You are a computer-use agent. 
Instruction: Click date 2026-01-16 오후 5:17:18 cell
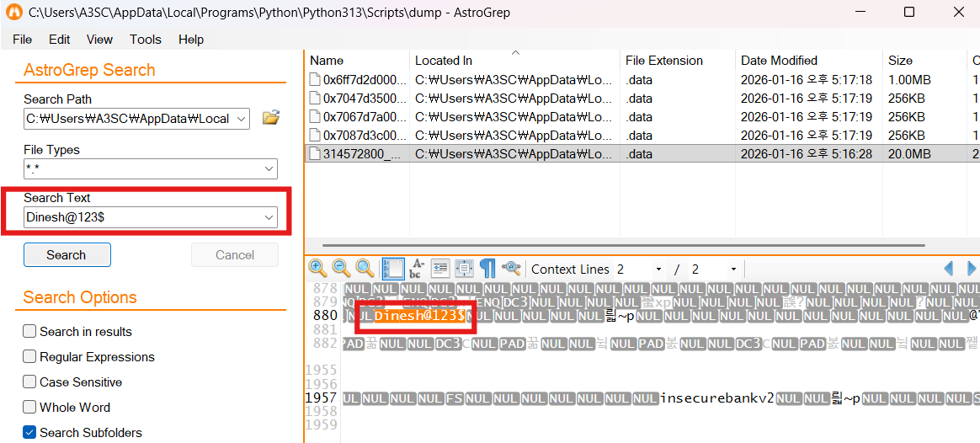coord(807,80)
